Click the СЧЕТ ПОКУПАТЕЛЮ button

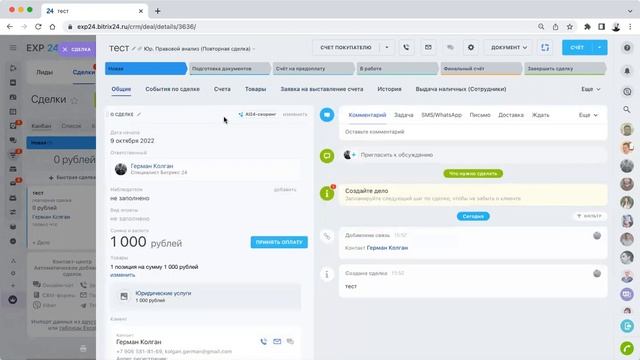click(346, 47)
